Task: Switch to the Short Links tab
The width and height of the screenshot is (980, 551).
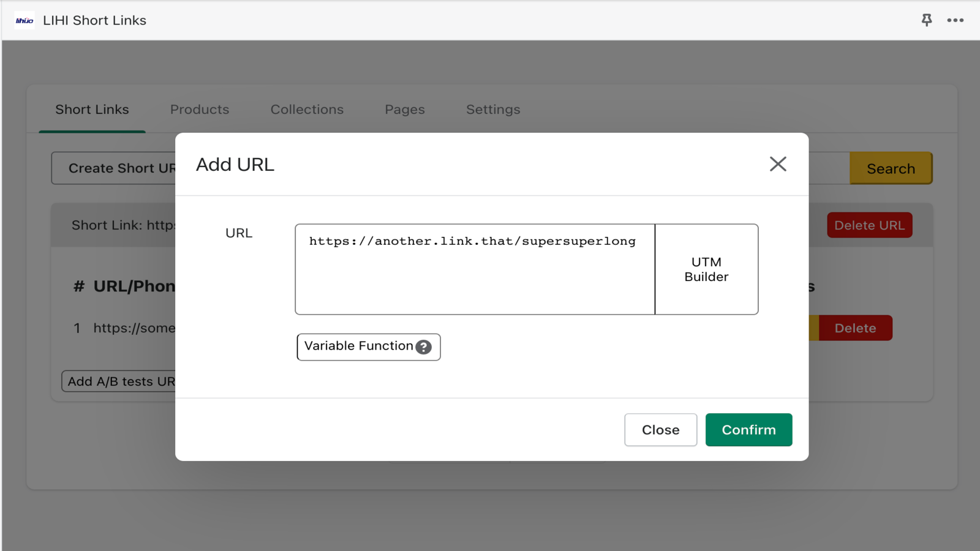Action: tap(92, 110)
